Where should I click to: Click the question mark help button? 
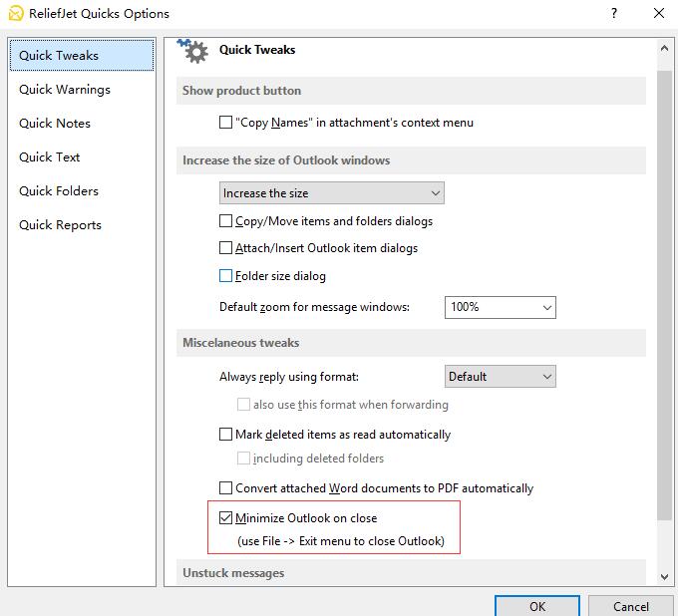coord(614,13)
